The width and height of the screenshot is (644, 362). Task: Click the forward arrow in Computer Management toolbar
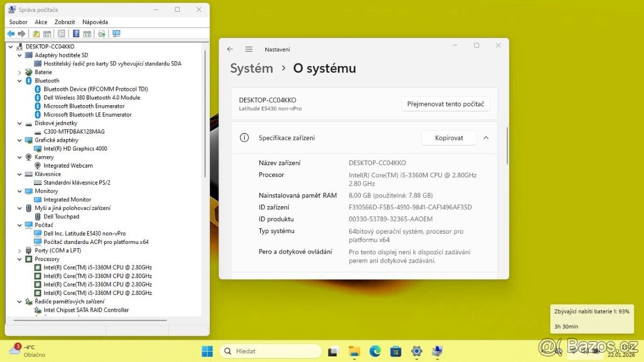21,33
